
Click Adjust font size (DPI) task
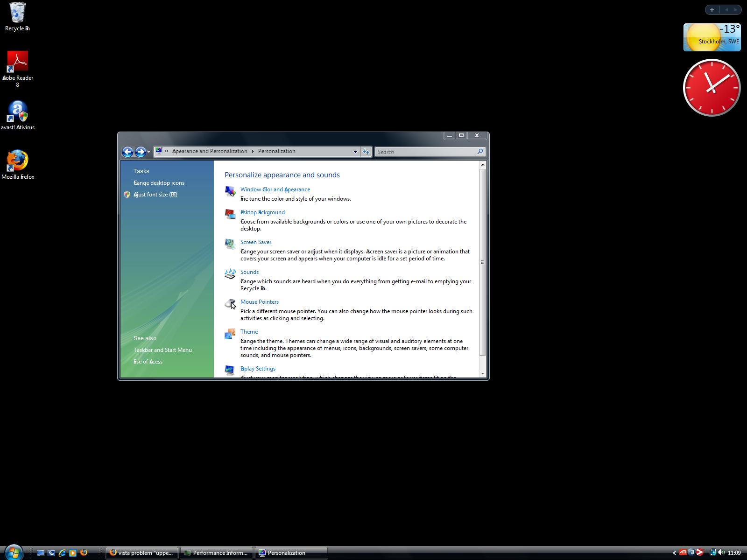click(x=155, y=195)
